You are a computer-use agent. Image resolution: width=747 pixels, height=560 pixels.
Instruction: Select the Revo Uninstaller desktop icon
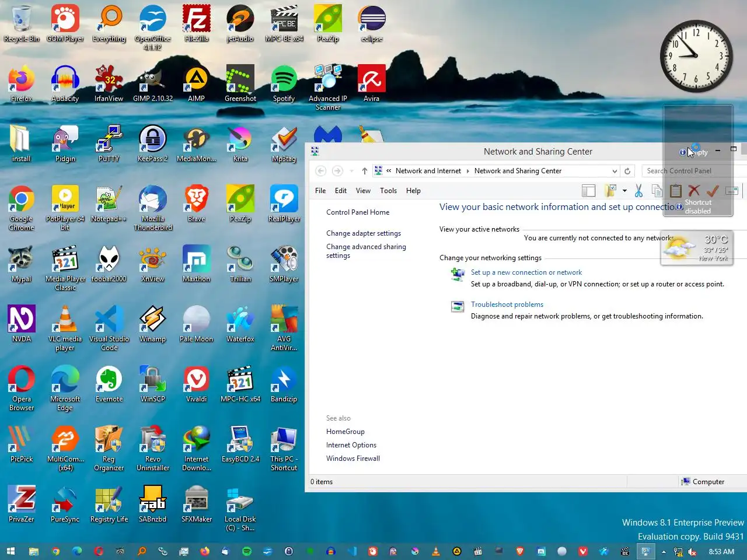coord(153,448)
